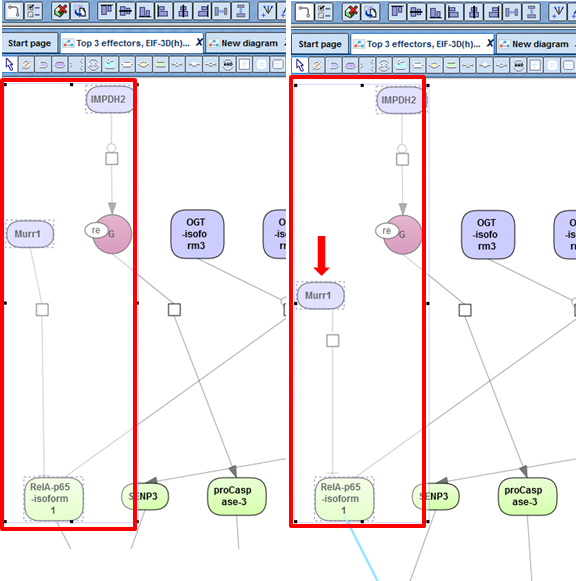Open the Start page tab in left panel

click(x=30, y=43)
